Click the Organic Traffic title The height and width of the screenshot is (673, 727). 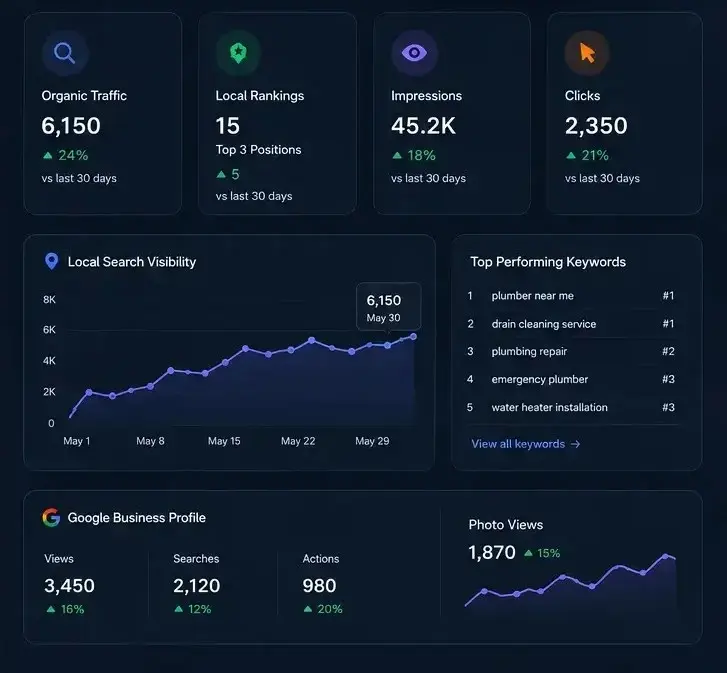pos(84,95)
